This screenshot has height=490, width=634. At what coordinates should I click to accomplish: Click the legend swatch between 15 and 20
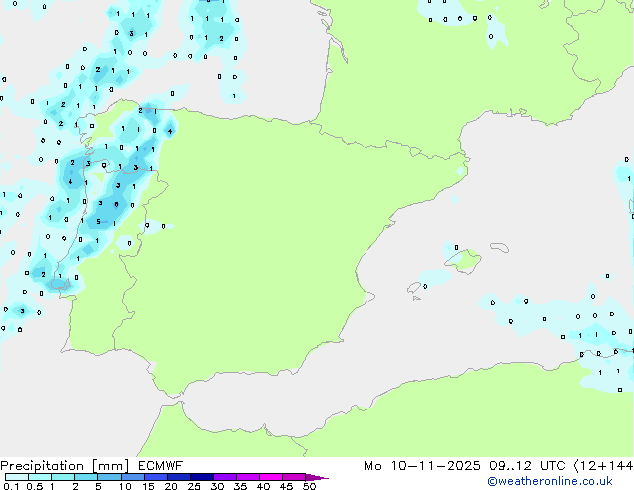pos(155,477)
